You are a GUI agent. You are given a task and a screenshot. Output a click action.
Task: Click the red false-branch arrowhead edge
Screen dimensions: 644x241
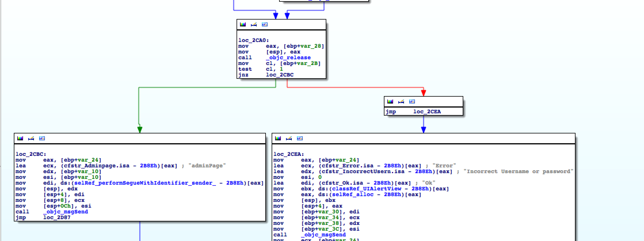(x=423, y=93)
